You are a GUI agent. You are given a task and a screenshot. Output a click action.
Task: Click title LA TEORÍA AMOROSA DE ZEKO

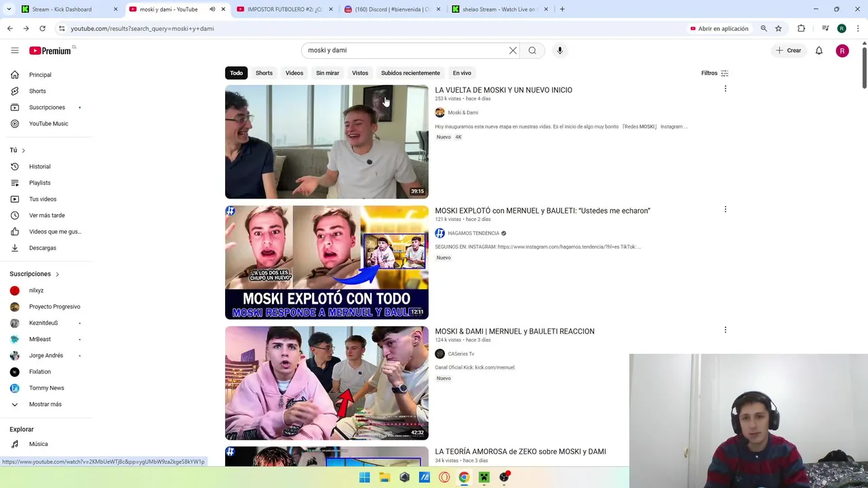[520, 451]
